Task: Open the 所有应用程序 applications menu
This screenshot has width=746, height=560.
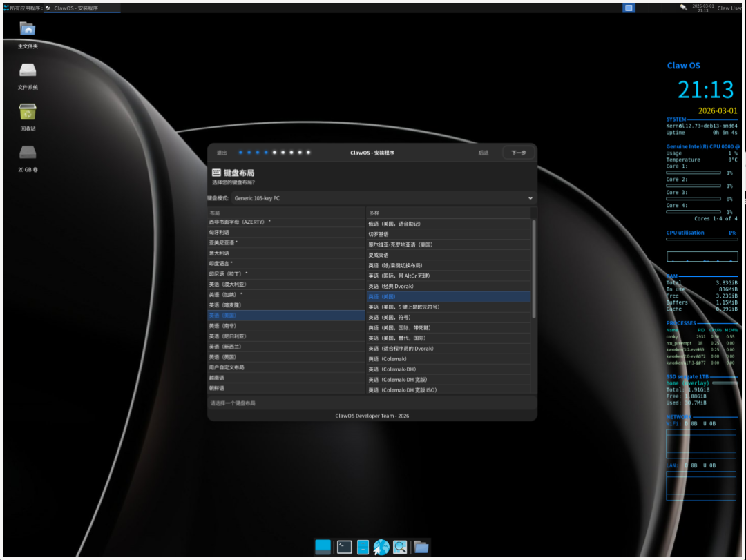Action: coord(22,8)
